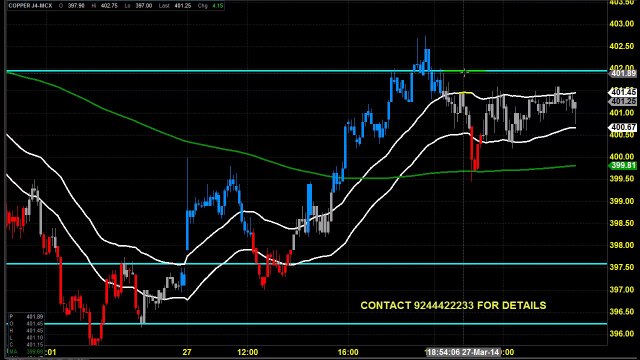Click the 397.00 price axis label
640x360 pixels.
click(622, 290)
